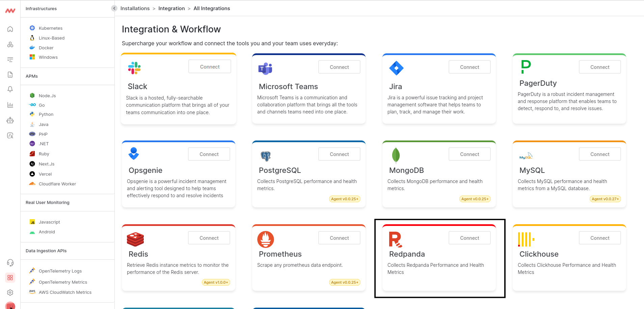The height and width of the screenshot is (309, 644).
Task: Open AWS CloudWatch Metrics ingestion
Action: pyautogui.click(x=65, y=292)
